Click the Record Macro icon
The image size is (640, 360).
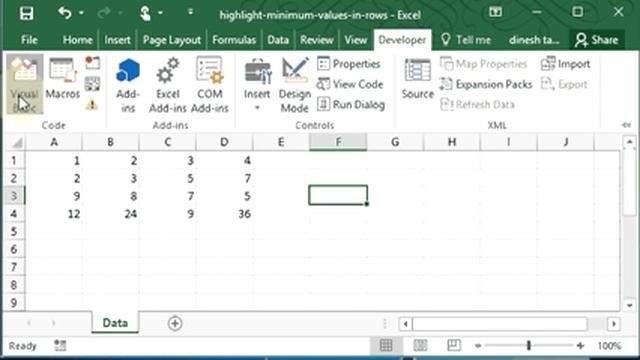pos(93,63)
